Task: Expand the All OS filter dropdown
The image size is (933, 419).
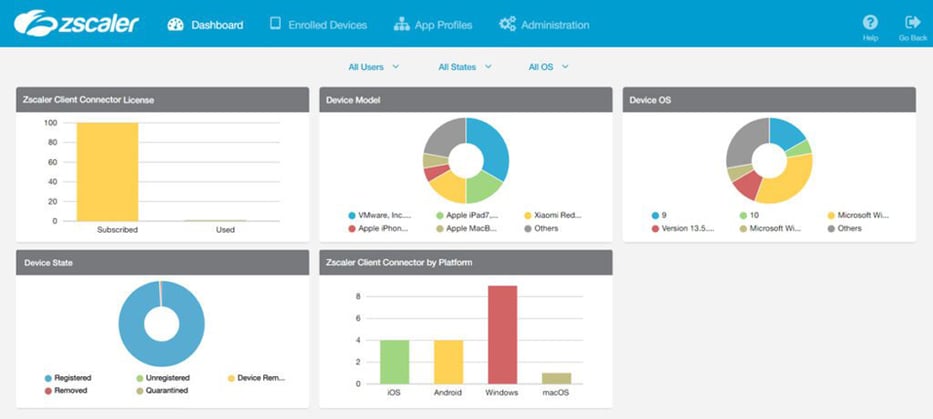Action: [548, 67]
